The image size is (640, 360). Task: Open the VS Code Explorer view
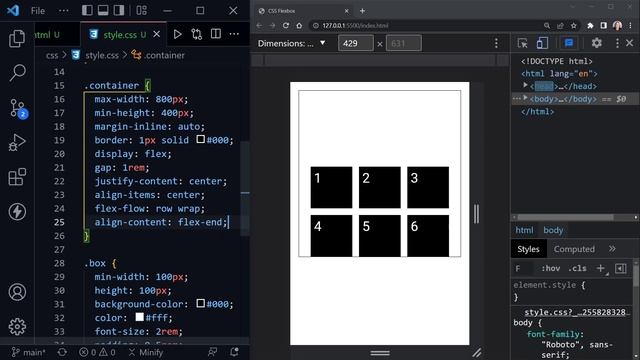click(x=17, y=38)
